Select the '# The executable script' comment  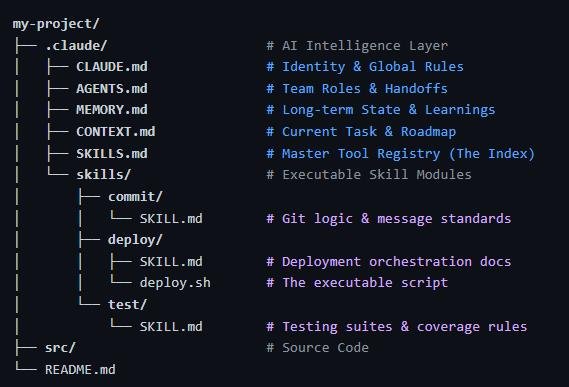click(x=357, y=283)
